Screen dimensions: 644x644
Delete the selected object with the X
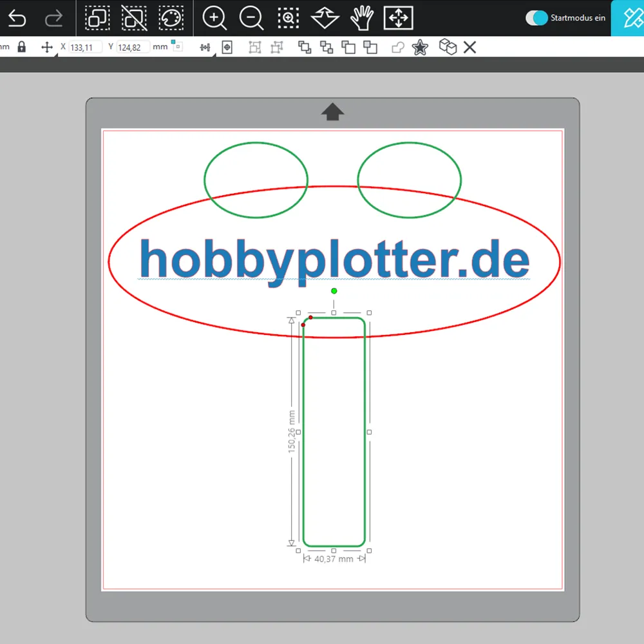coord(470,47)
